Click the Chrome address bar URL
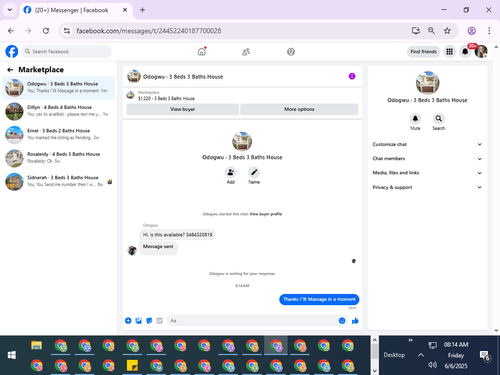500x375 pixels. (149, 31)
